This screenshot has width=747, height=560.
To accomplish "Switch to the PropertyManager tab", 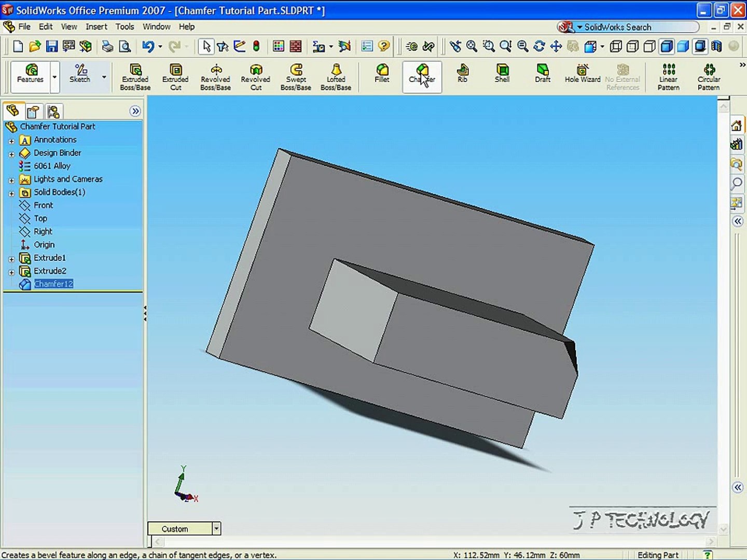I will [33, 111].
